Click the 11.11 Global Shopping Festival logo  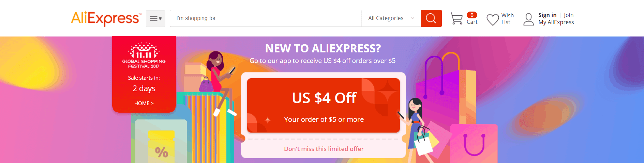pos(144,55)
